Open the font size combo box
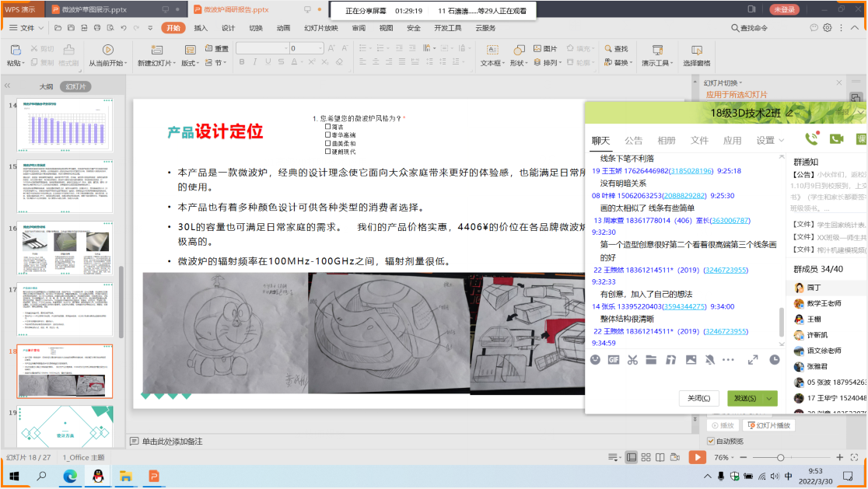 (306, 48)
